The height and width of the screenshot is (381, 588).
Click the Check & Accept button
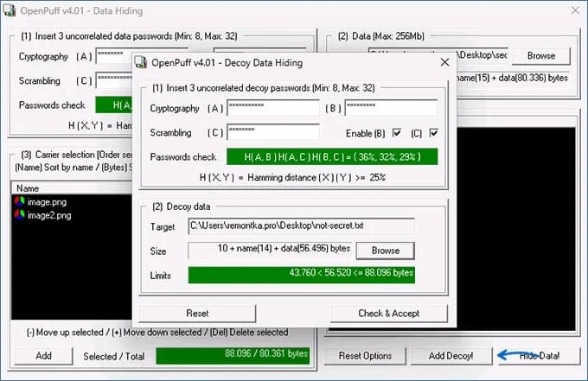tap(389, 314)
